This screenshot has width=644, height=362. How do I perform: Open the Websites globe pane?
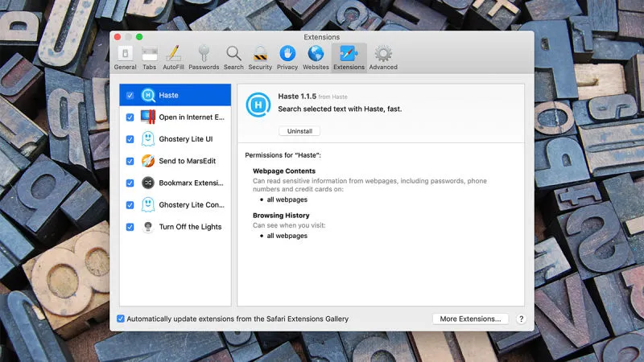tap(316, 56)
